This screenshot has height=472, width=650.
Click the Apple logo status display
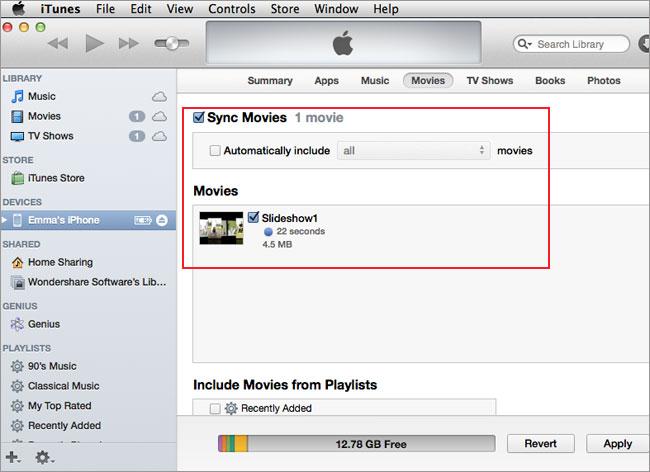[x=343, y=43]
